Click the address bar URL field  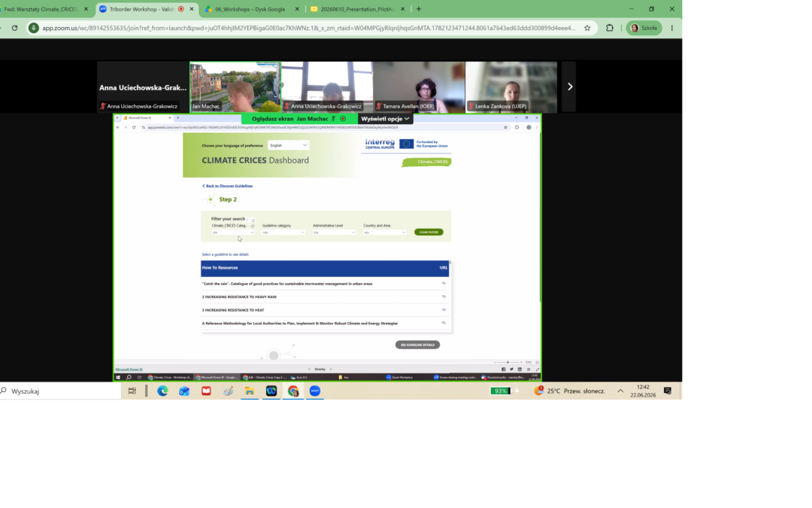(x=309, y=28)
